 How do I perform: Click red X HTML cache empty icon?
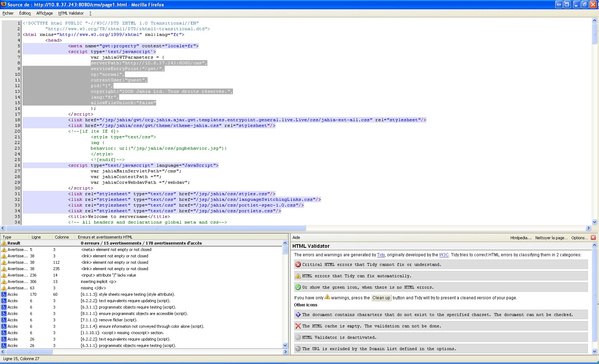tap(298, 326)
